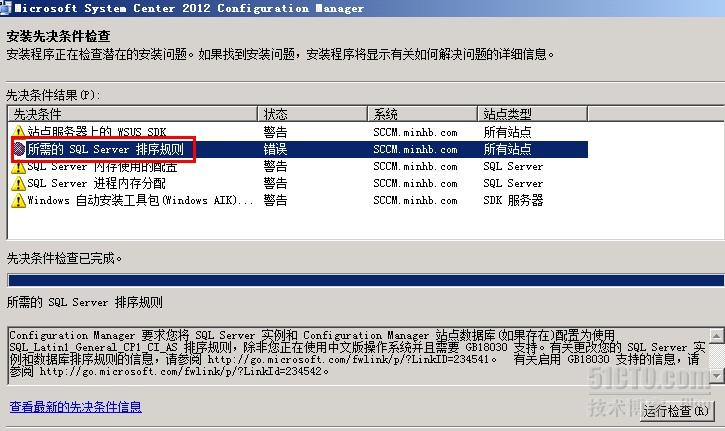Click 警告 status in 进程内存分配 row
725x431 pixels.
coord(275,184)
